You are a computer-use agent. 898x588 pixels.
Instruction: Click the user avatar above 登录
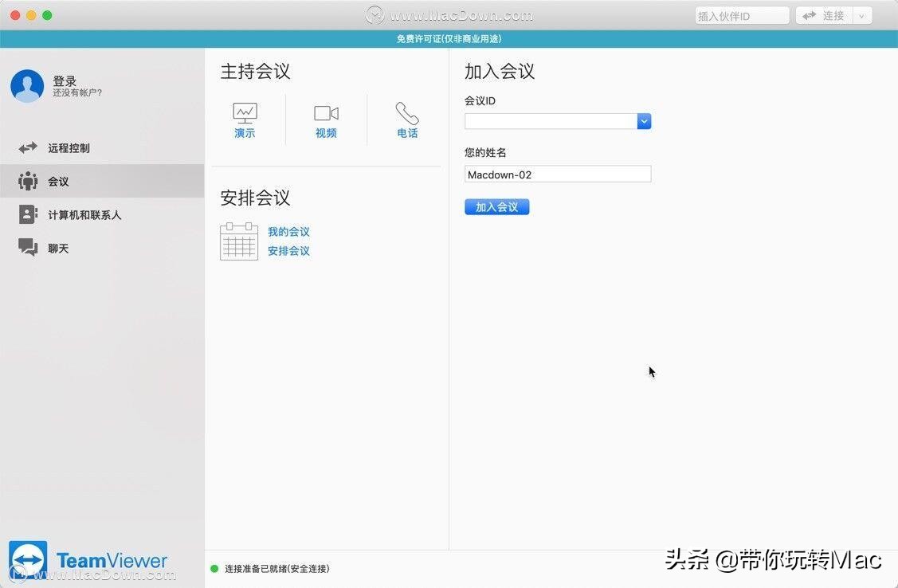point(27,84)
